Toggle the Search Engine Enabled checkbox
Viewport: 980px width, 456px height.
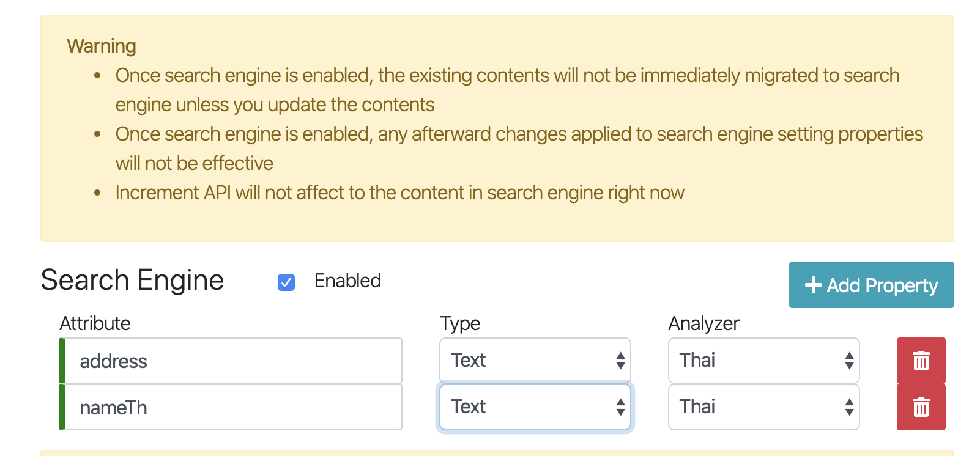point(286,282)
